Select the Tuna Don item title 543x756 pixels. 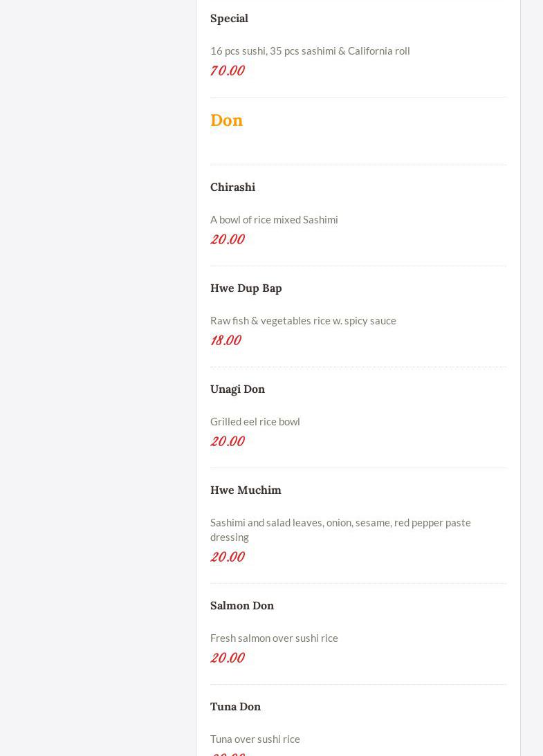tap(235, 706)
